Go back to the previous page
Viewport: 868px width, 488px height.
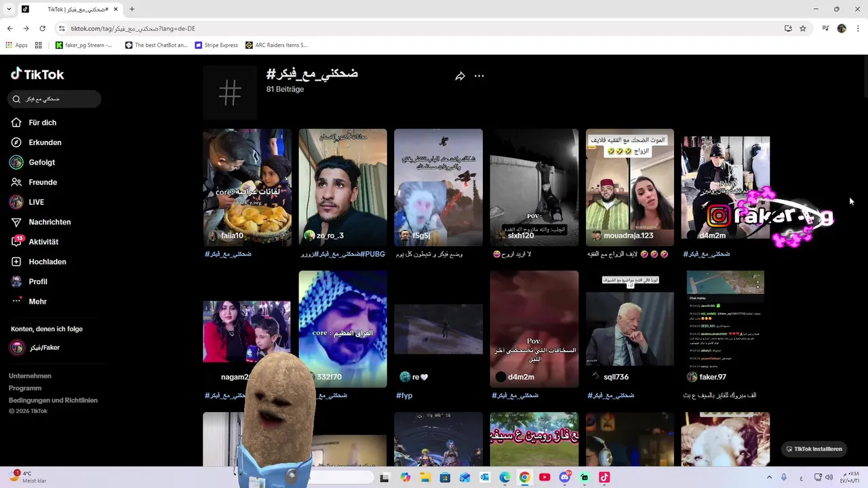pos(9,28)
